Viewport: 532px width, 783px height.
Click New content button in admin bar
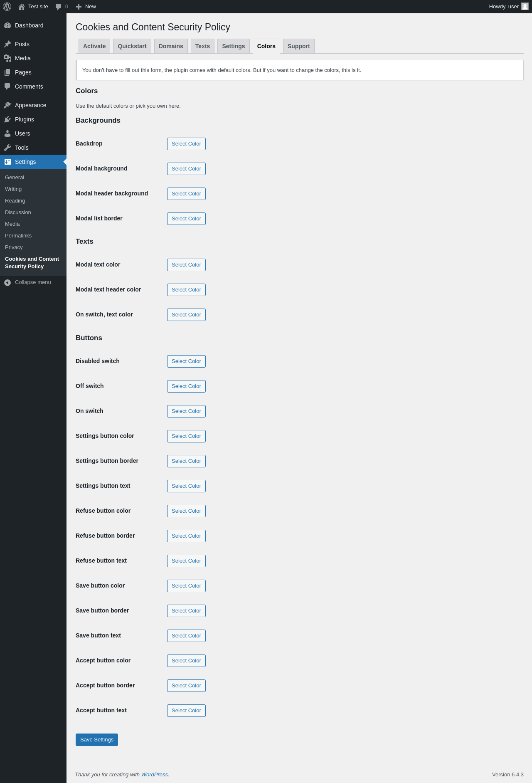pyautogui.click(x=86, y=7)
